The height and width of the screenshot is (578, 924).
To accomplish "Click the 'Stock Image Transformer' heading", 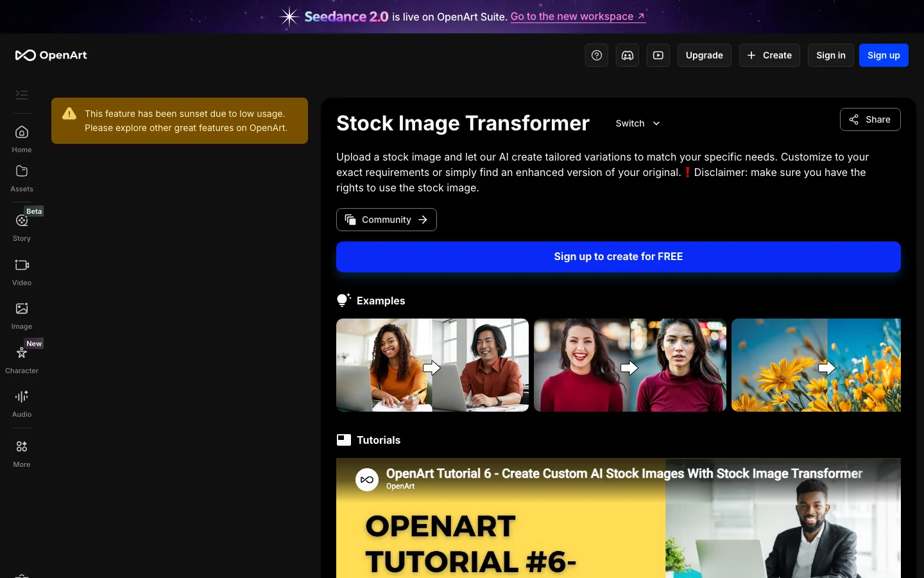I will tap(463, 123).
